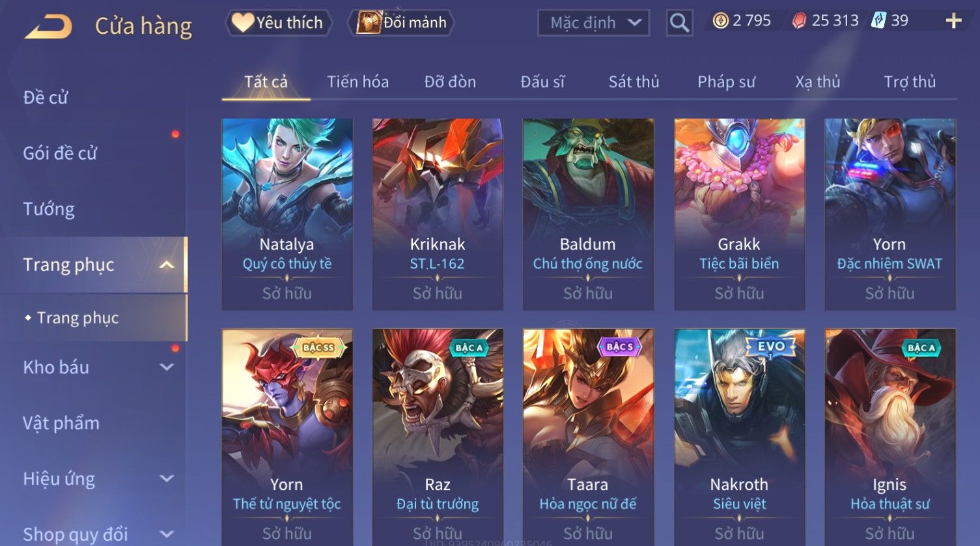Image resolution: width=980 pixels, height=546 pixels.
Task: Open the Vật phẩm sidebar item
Action: 61,424
